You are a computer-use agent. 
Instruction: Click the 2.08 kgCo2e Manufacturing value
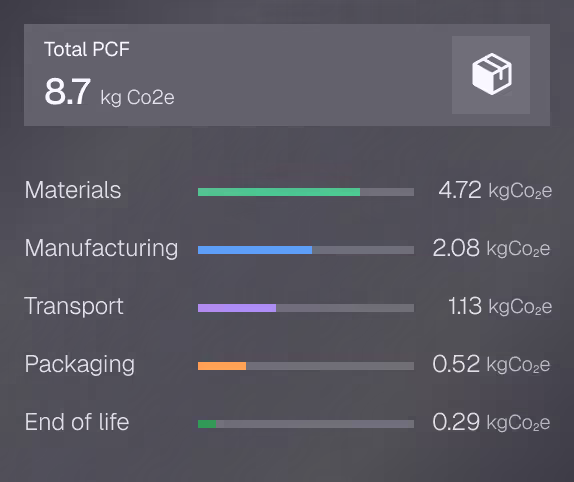point(491,248)
